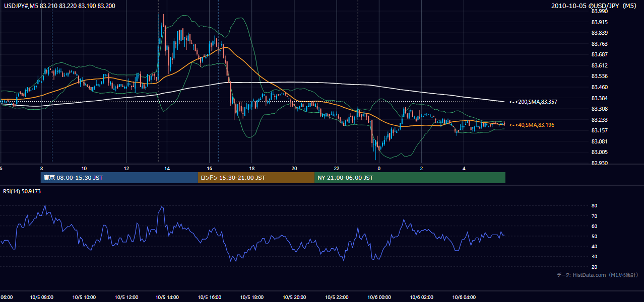Click the HistData.com data source credit
The height and width of the screenshot is (302, 644).
(x=598, y=275)
